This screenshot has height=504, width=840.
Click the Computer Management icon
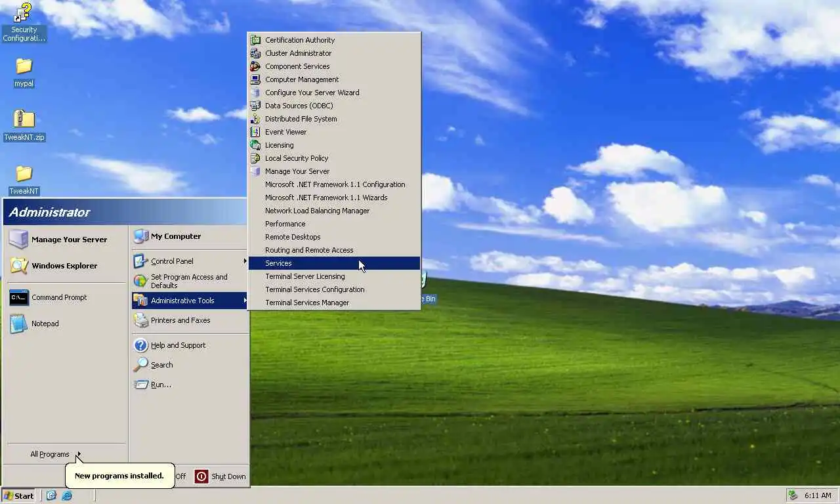[x=255, y=79]
